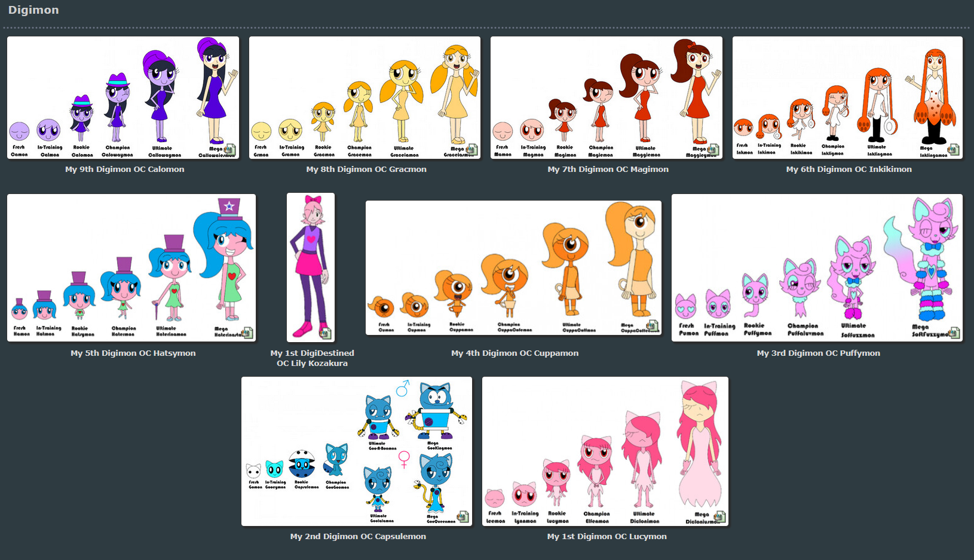Open the blue Capsulemon evolution thumbnail
Screen dimensions: 974x560
(x=357, y=451)
